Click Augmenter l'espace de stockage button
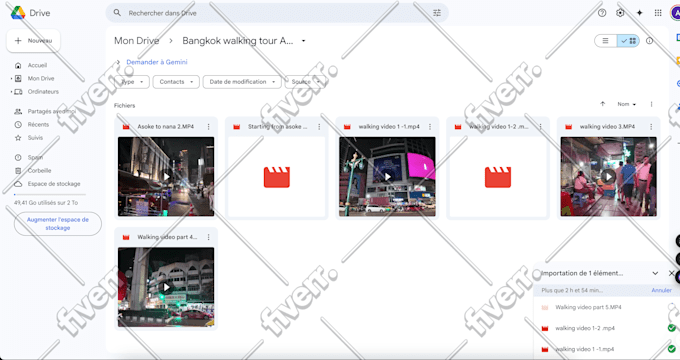 (58, 224)
